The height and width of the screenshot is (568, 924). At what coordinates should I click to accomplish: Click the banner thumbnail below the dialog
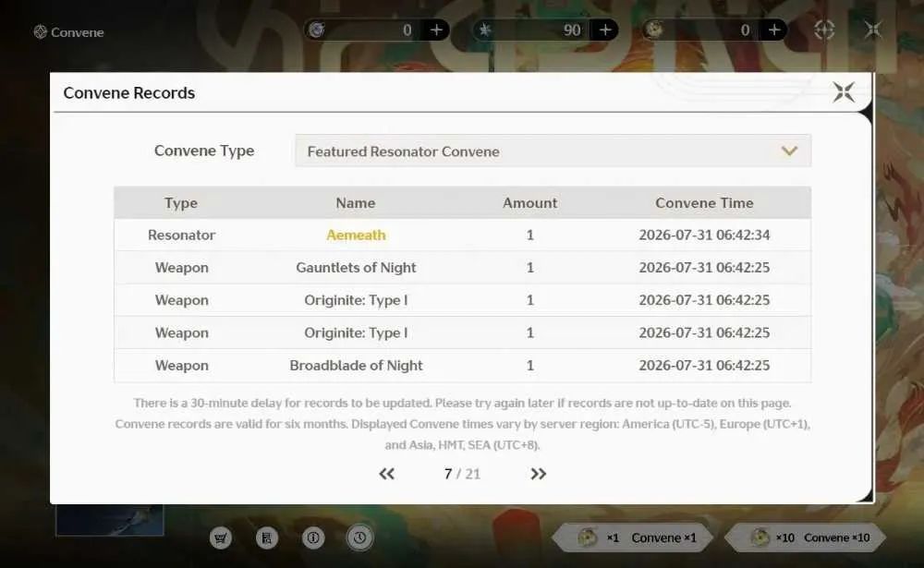point(110,520)
